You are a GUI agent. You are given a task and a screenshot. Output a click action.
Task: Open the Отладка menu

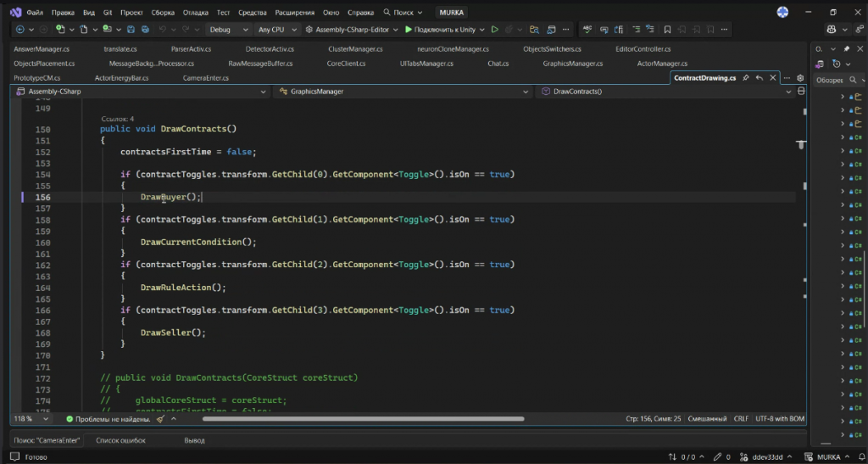tap(195, 13)
